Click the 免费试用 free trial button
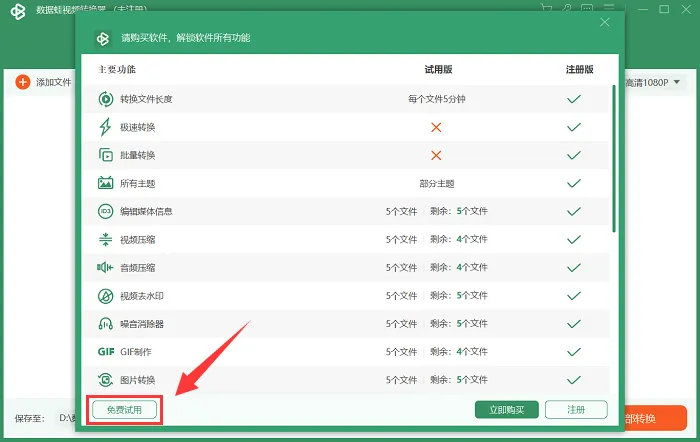 (x=124, y=409)
